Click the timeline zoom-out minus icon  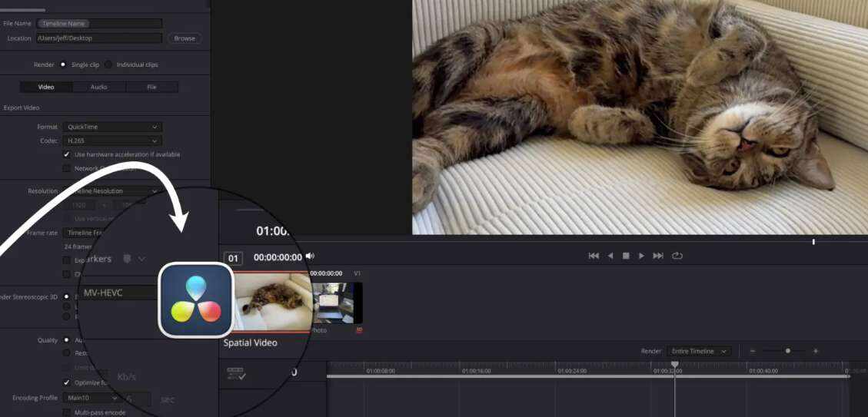[753, 351]
